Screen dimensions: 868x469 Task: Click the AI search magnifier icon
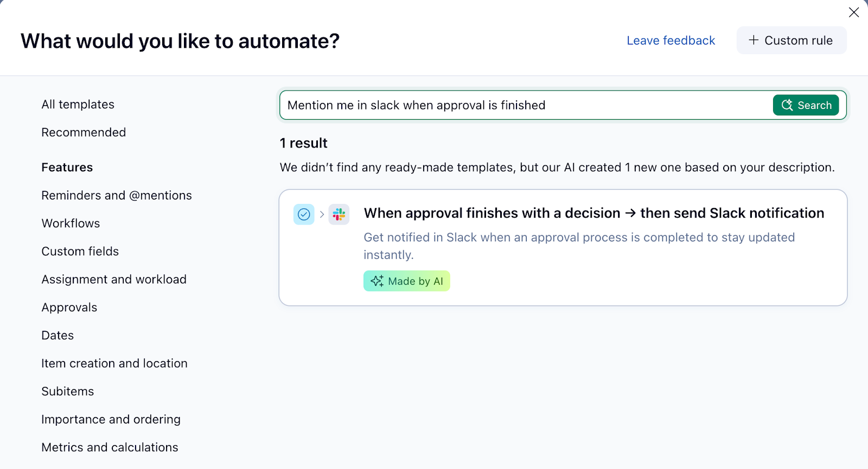pos(787,105)
